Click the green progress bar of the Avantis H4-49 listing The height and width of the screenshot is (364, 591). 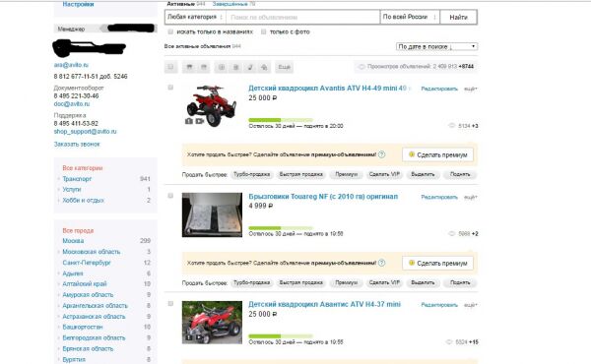tap(281, 120)
